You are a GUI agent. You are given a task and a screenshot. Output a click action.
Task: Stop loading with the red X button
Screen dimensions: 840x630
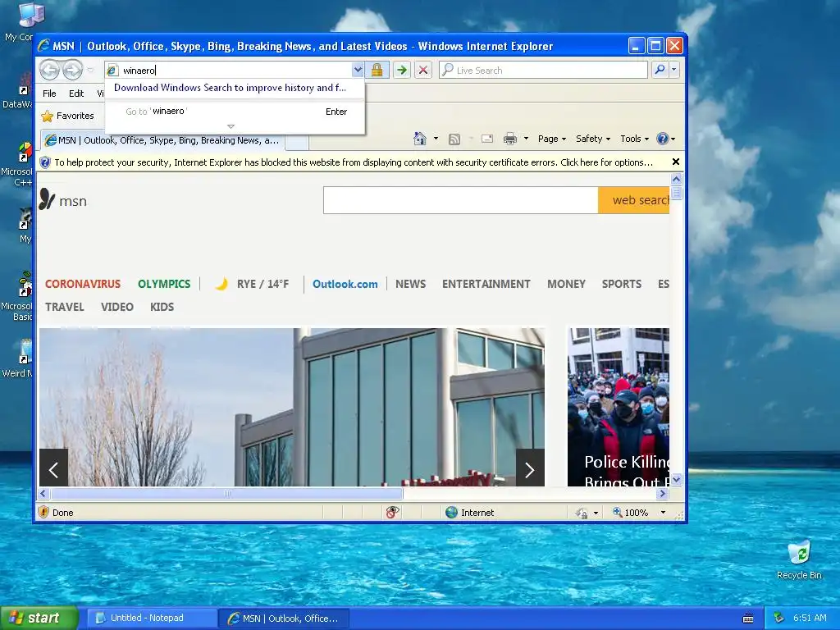[423, 70]
